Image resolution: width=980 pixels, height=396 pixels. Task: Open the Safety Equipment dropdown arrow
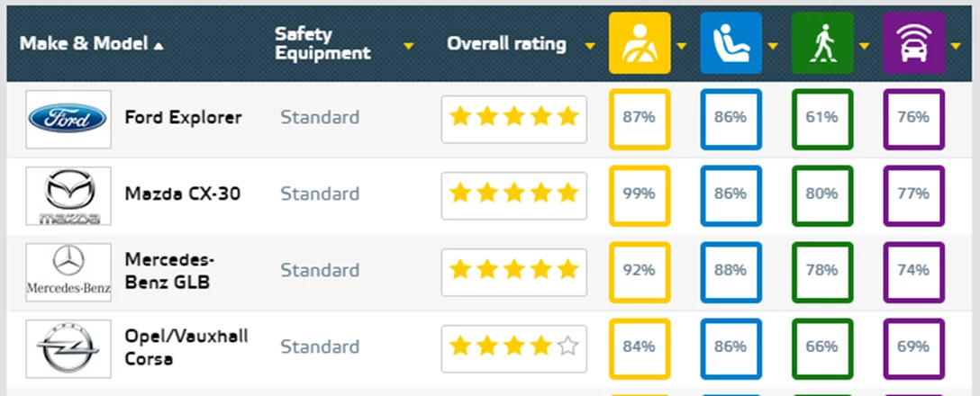click(x=409, y=45)
